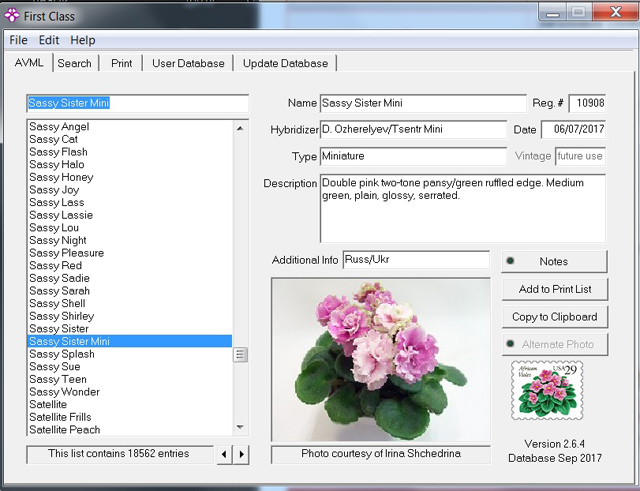Click the Database Sep 2017 text

pyautogui.click(x=555, y=458)
